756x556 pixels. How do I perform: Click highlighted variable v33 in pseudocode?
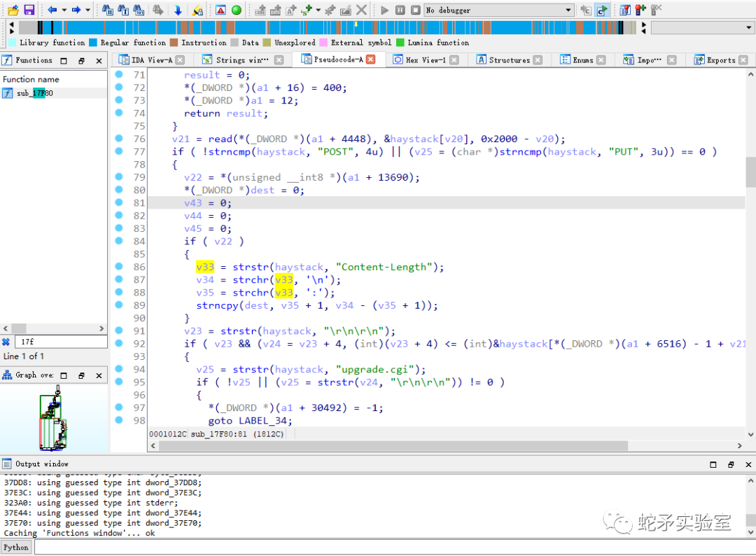coord(205,266)
